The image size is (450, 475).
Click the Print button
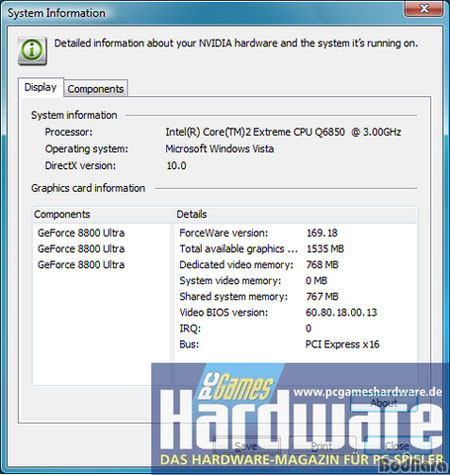point(322,446)
